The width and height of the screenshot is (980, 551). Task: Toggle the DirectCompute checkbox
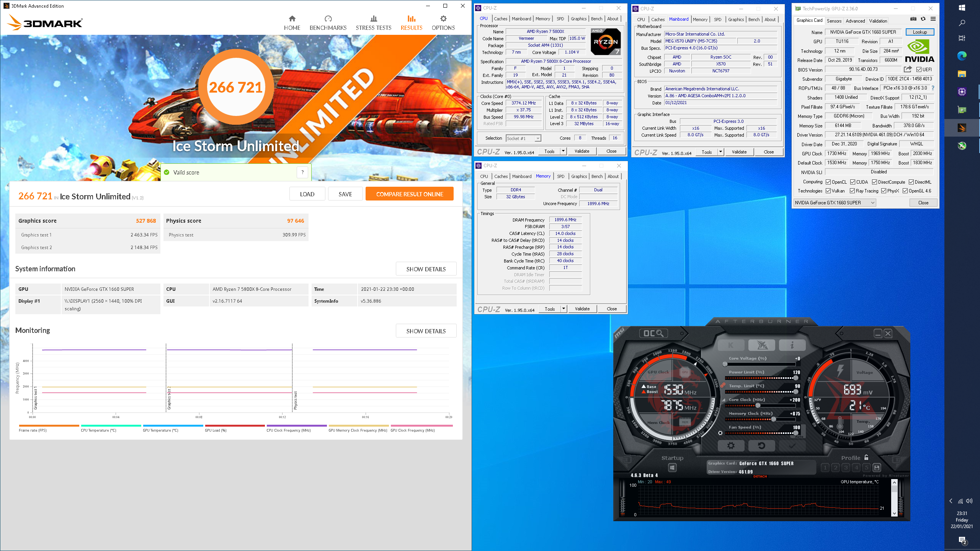pyautogui.click(x=874, y=182)
